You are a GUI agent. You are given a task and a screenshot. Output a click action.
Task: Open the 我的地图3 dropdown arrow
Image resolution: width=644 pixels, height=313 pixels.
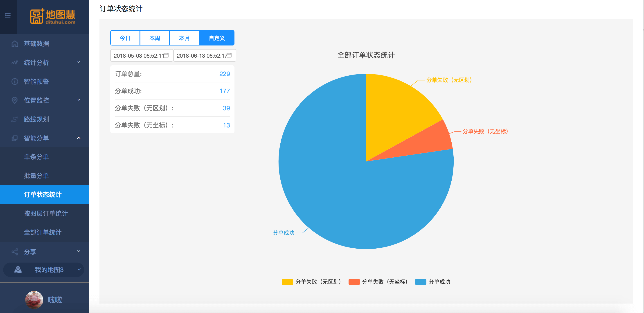(79, 270)
